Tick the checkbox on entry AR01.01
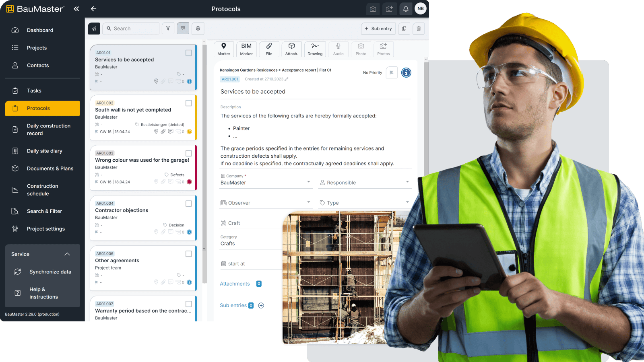This screenshot has height=362, width=644. click(x=188, y=53)
